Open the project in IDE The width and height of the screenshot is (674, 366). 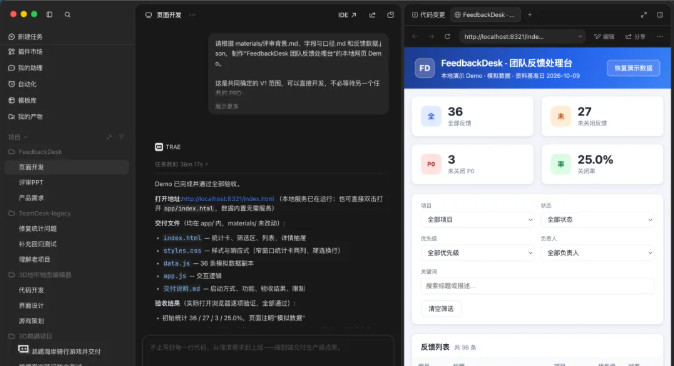tap(347, 15)
